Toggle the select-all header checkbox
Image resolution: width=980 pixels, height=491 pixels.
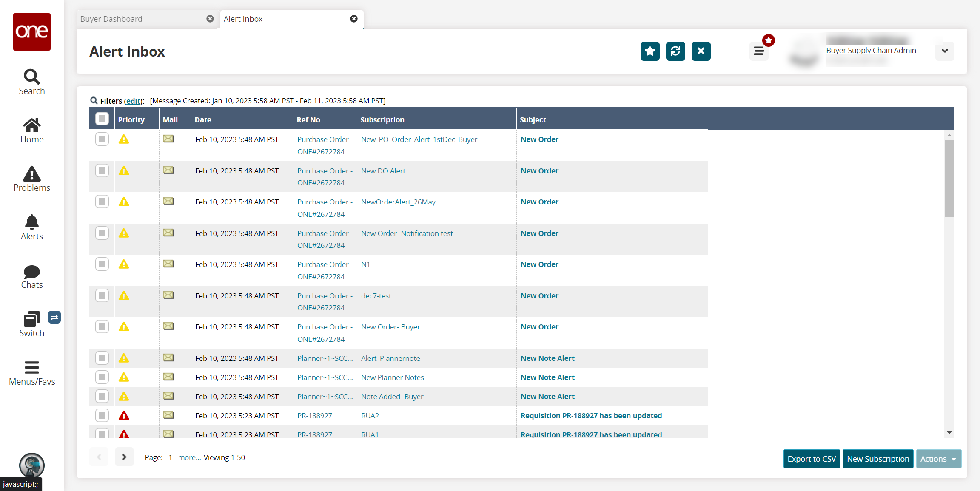[102, 119]
